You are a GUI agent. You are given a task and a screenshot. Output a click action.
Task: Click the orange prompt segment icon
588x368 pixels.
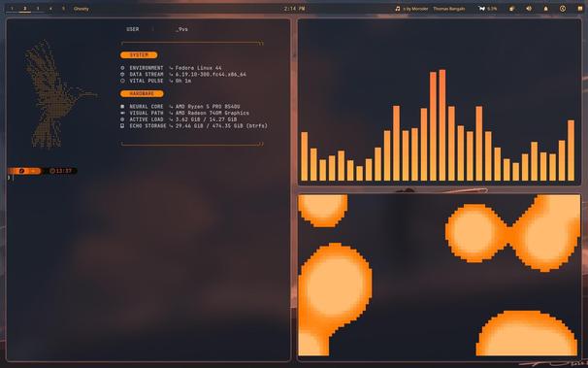21,171
